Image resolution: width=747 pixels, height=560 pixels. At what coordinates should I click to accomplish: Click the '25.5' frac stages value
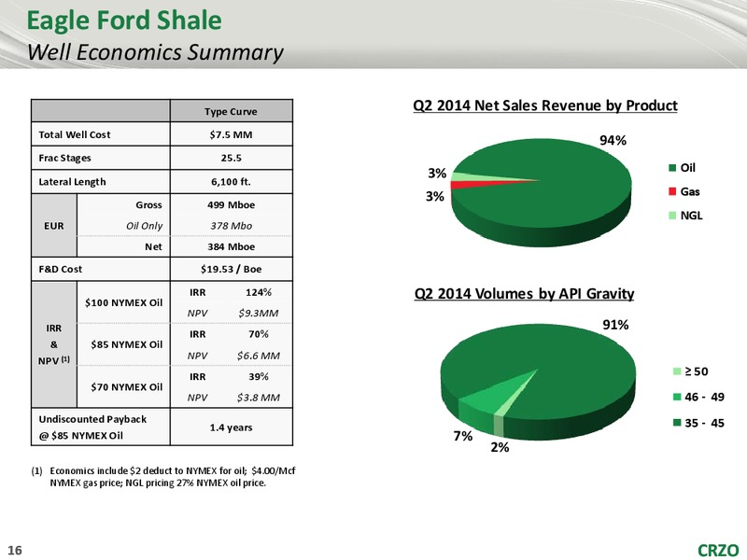point(231,158)
